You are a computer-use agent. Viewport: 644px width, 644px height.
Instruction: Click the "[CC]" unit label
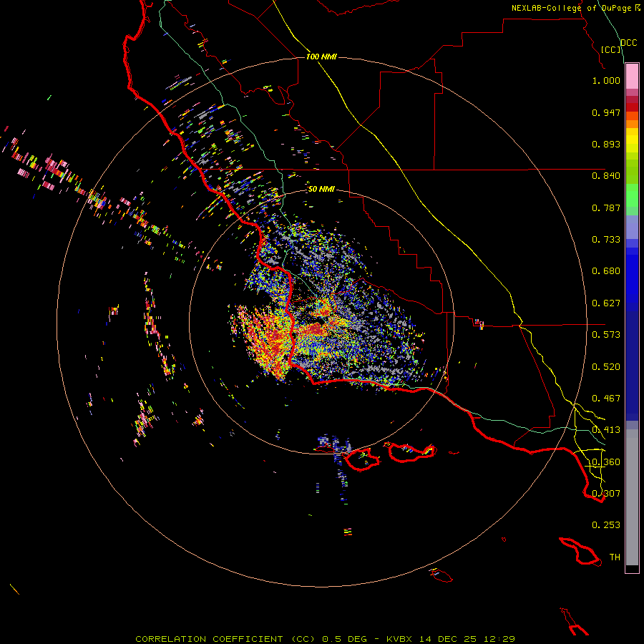(611, 49)
